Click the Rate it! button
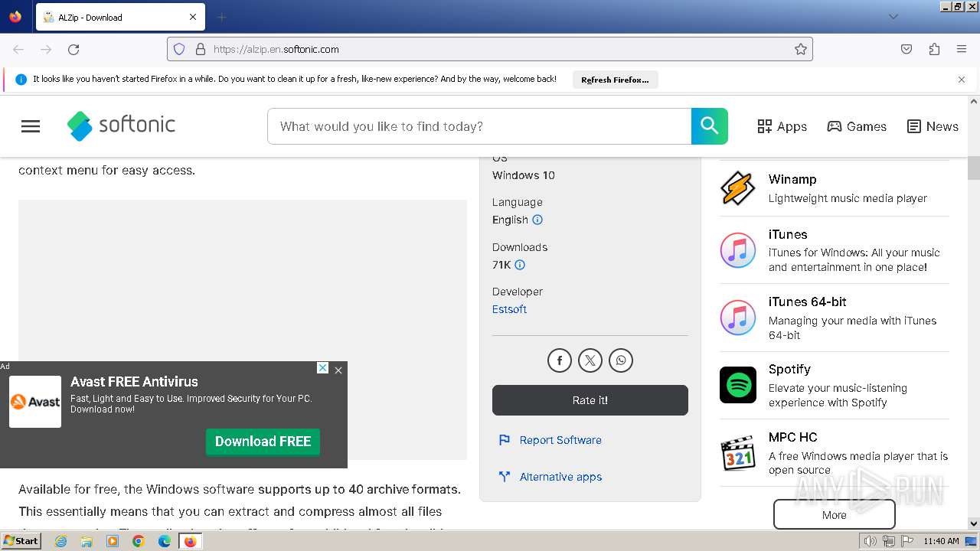 [590, 400]
